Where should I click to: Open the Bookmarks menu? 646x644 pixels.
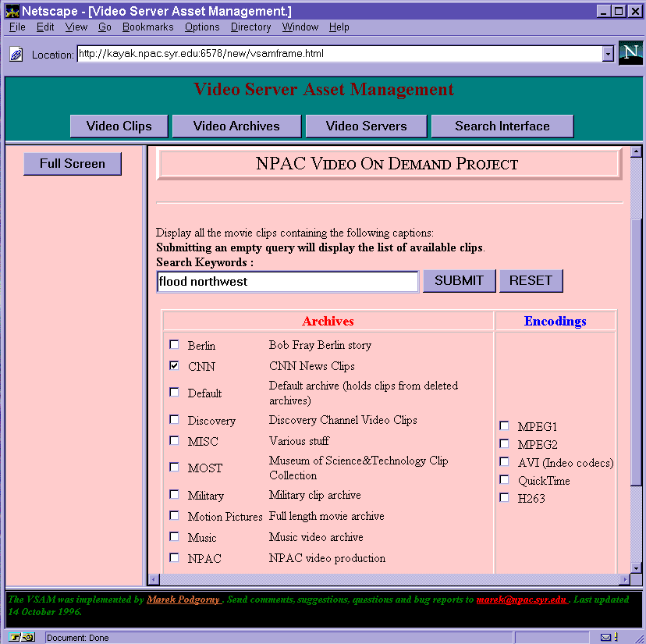[148, 27]
